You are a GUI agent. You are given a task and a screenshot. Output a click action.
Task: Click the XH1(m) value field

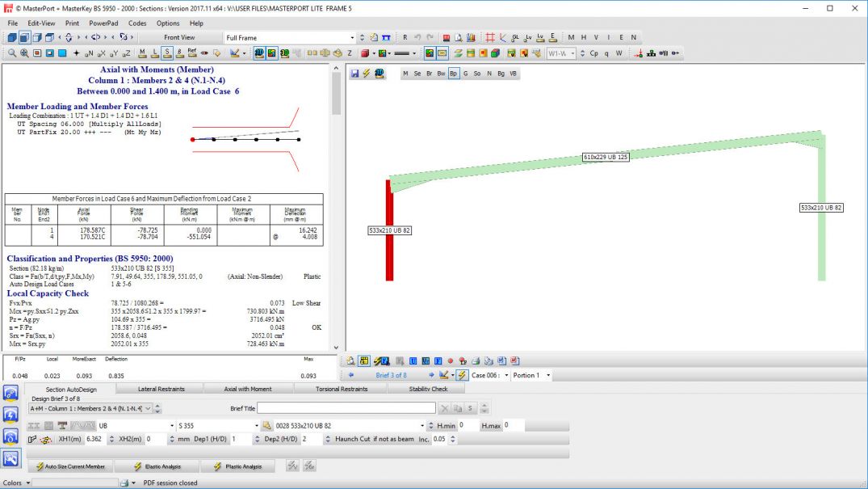94,439
